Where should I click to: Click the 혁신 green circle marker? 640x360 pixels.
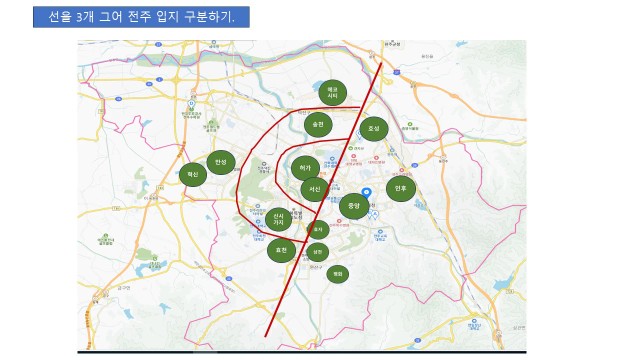pyautogui.click(x=193, y=174)
